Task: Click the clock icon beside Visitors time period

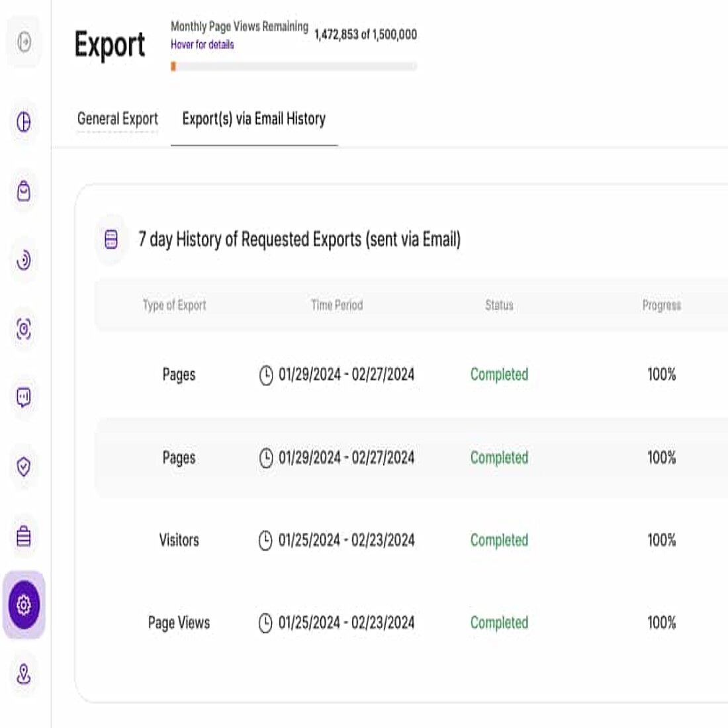Action: pyautogui.click(x=267, y=540)
